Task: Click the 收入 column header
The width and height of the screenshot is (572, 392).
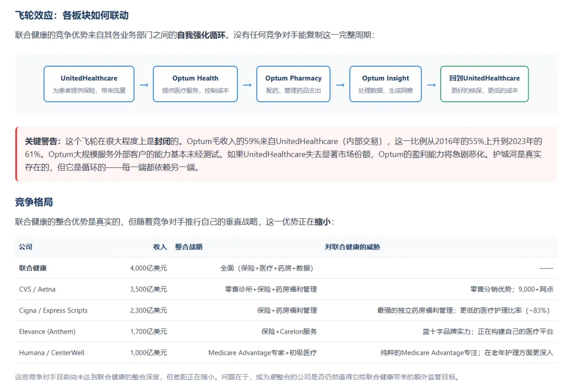Action: (160, 247)
